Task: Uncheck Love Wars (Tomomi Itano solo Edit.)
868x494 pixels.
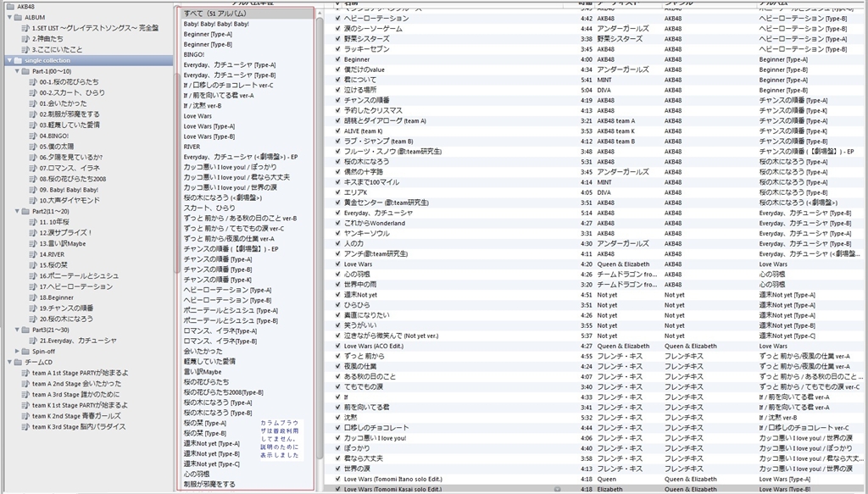Action: pos(337,479)
